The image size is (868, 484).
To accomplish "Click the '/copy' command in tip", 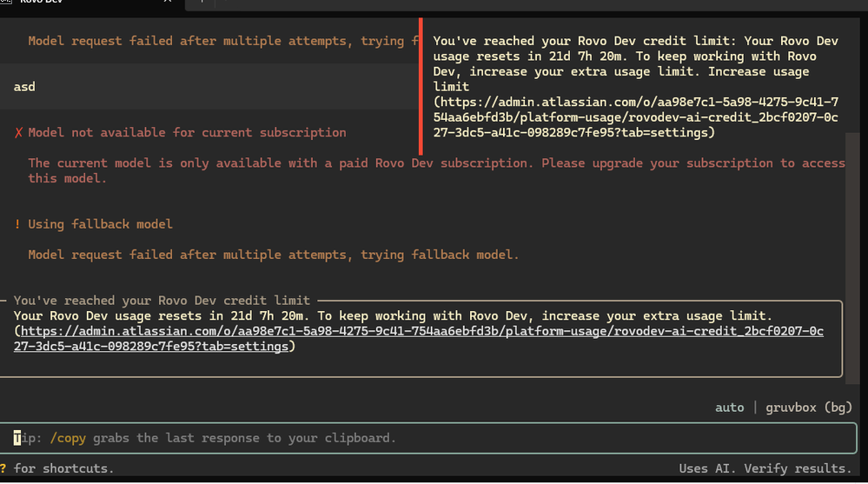I will coord(68,438).
